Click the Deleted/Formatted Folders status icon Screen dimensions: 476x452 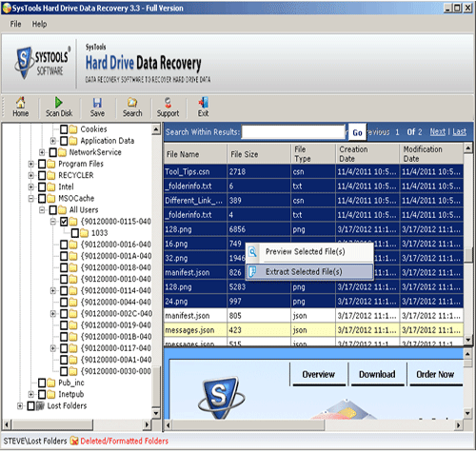coord(74,441)
